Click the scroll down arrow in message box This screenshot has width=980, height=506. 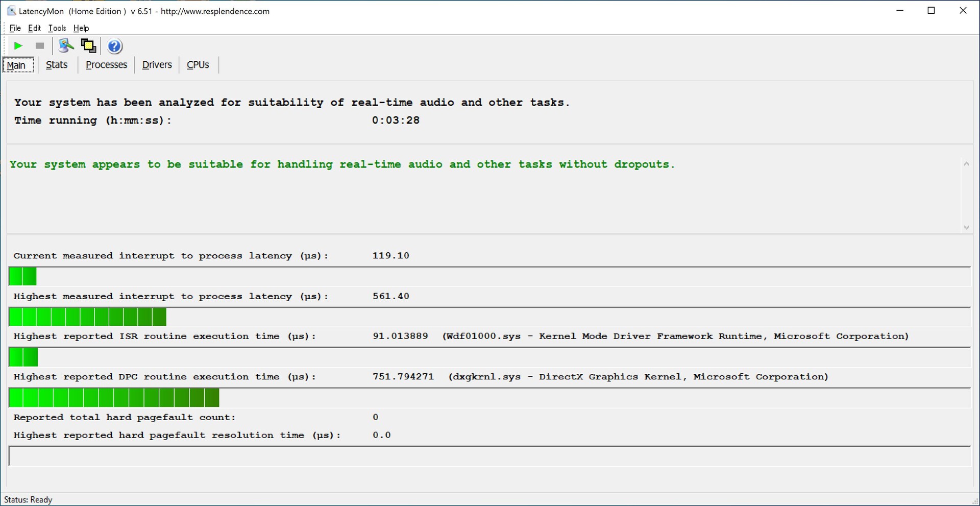(966, 228)
